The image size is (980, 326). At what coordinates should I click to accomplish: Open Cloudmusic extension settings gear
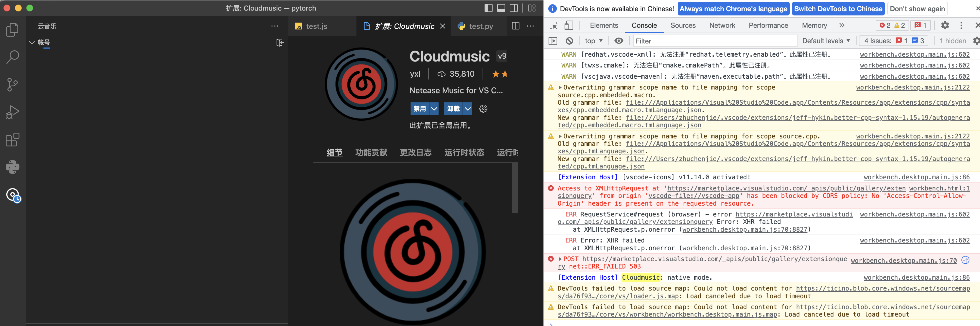[x=483, y=109]
